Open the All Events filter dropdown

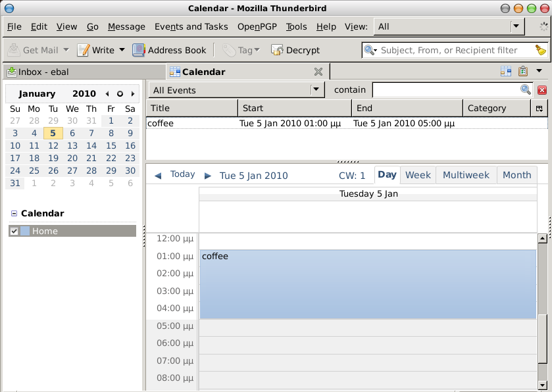[x=317, y=90]
